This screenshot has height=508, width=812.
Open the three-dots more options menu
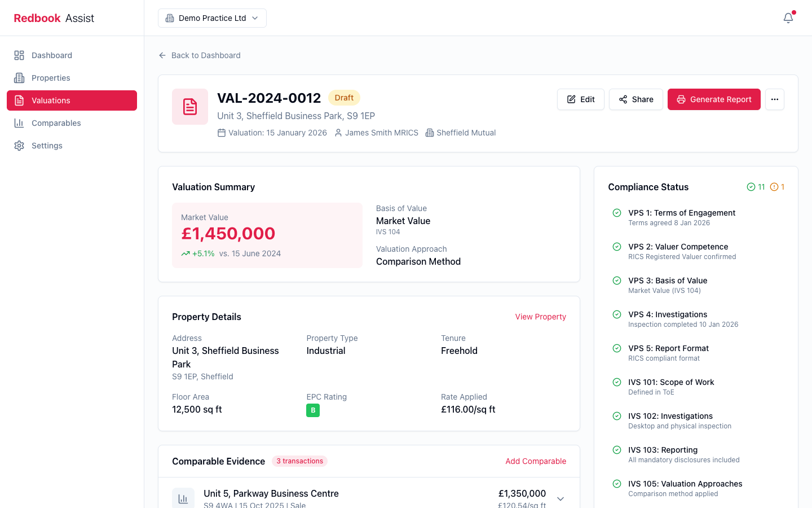pos(775,99)
